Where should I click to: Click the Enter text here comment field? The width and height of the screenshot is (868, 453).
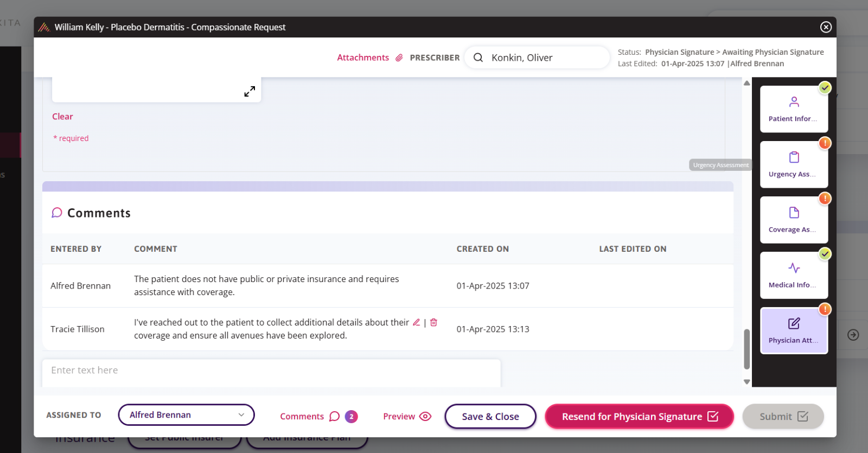(271, 371)
